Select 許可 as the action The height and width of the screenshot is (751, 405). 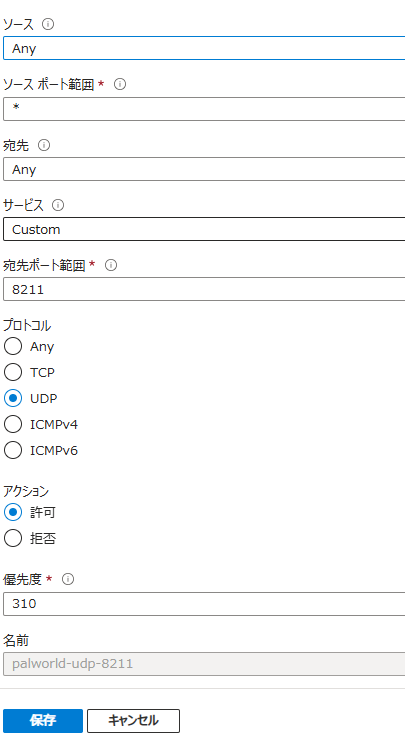[13, 512]
